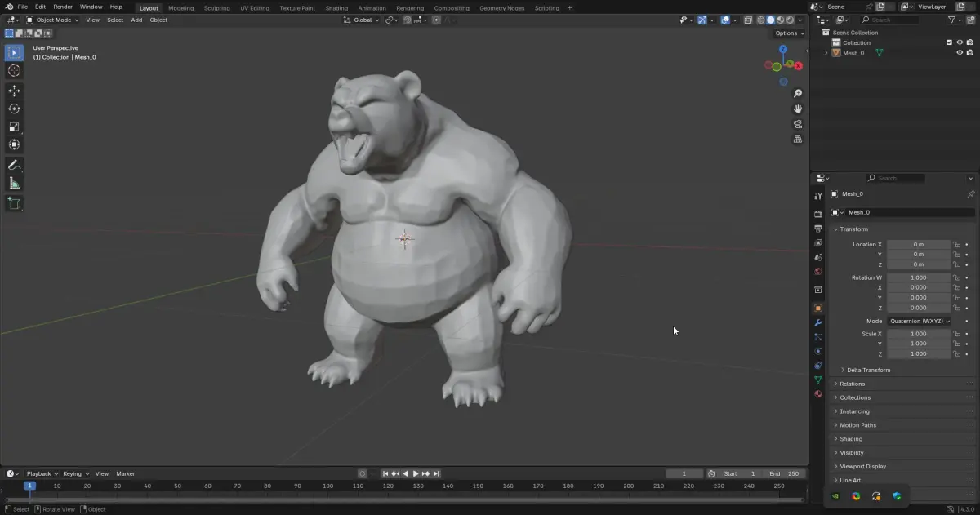Select the Annotate tool in toolbar

pyautogui.click(x=14, y=165)
